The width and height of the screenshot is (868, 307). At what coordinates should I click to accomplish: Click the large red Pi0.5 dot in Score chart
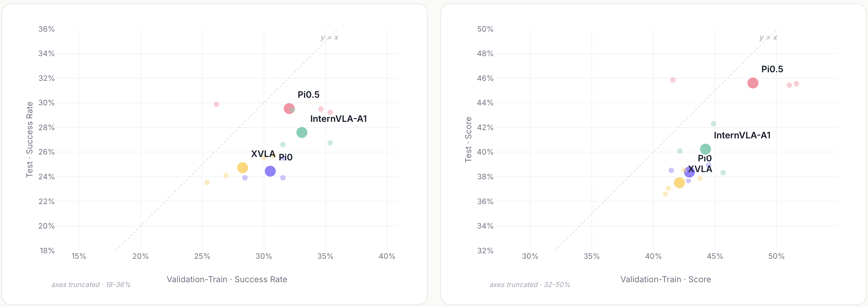(753, 83)
